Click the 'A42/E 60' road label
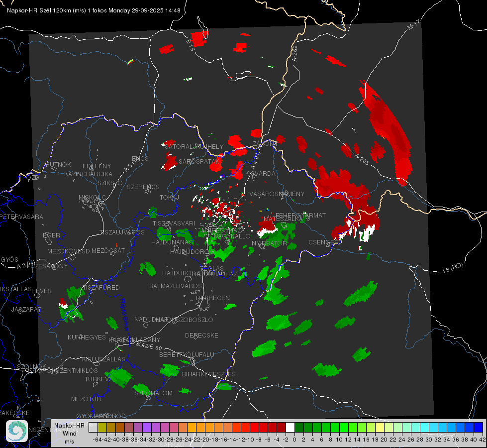487x448 pixels. (x=149, y=346)
